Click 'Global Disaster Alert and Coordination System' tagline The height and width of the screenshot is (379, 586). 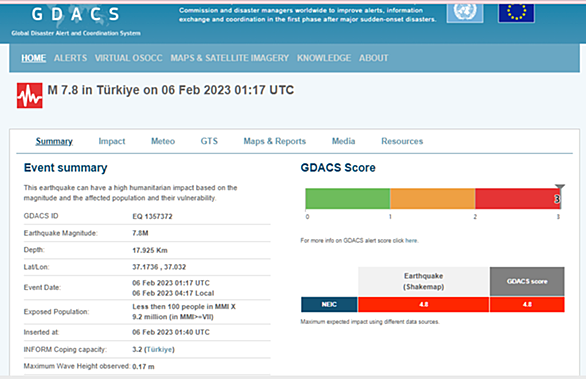(x=76, y=33)
